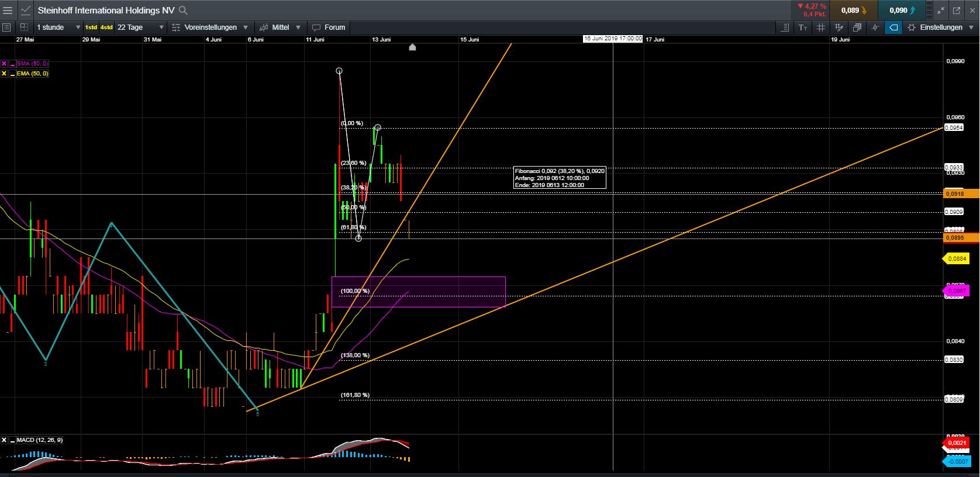Open the list view icon in toolbar
Viewport: 980px width, 477px height.
coord(6,27)
